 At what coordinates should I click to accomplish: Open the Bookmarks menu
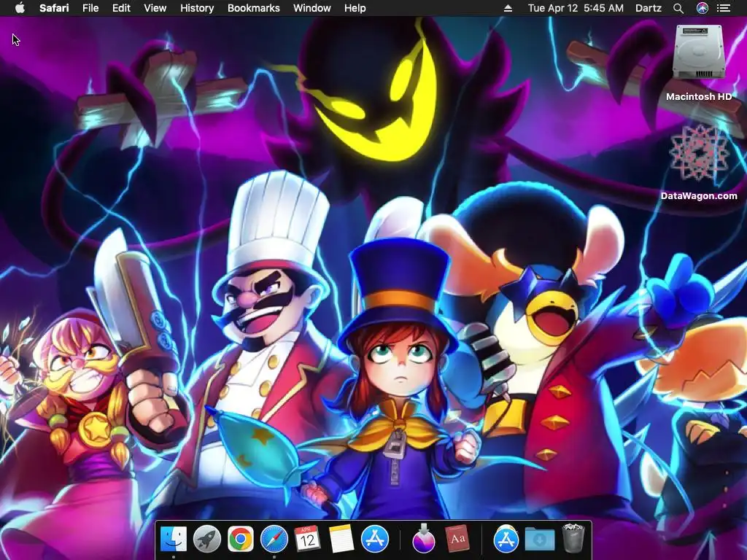click(253, 8)
